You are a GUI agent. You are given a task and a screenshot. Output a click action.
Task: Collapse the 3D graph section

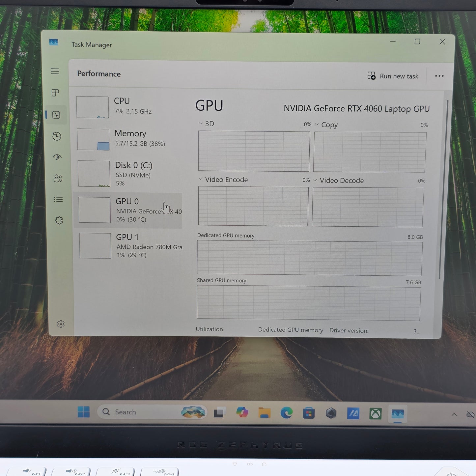200,123
